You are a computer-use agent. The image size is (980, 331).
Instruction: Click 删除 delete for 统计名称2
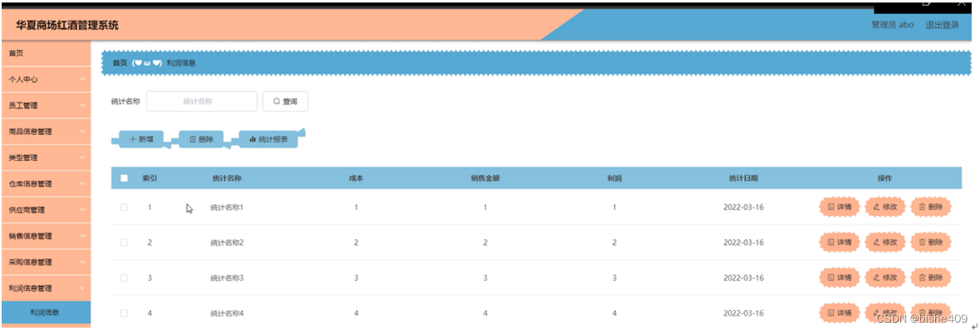(931, 242)
